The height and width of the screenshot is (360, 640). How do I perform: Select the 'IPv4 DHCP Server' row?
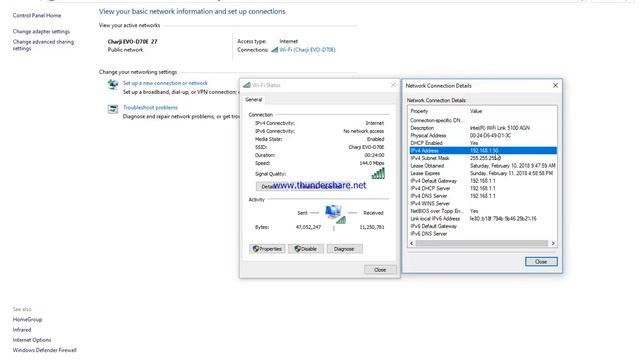point(482,188)
